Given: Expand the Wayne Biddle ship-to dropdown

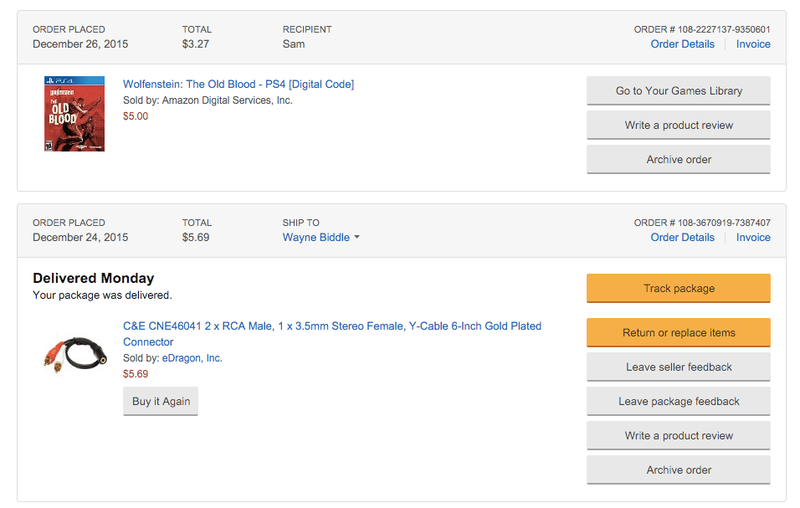Looking at the screenshot, I should click(x=321, y=237).
